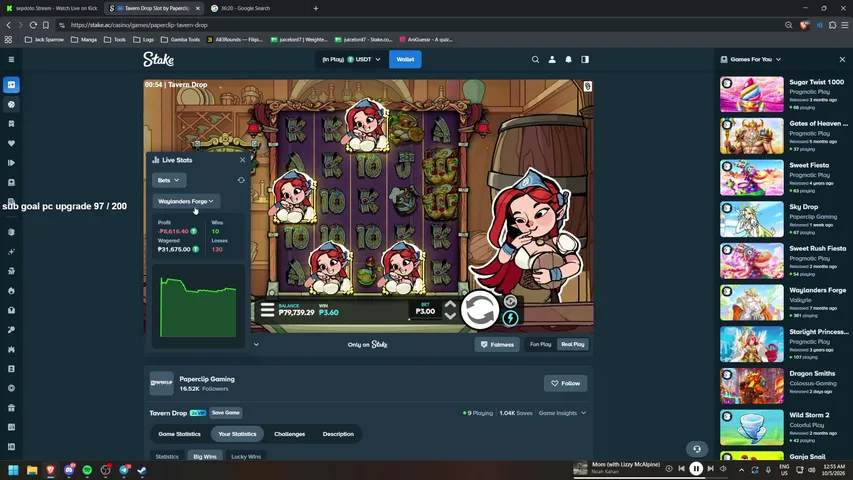Image resolution: width=853 pixels, height=480 pixels.
Task: Switch to Fun Play mode
Action: pos(541,344)
